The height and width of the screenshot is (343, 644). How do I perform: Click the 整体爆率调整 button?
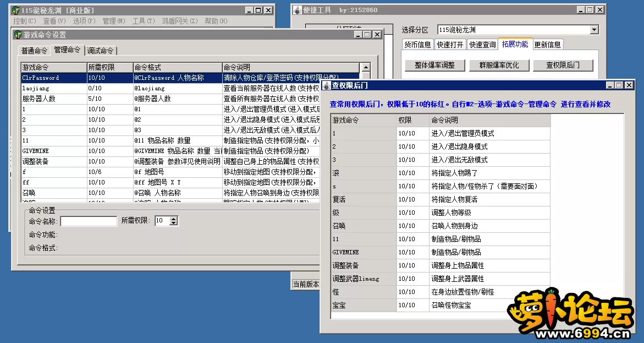pyautogui.click(x=435, y=65)
